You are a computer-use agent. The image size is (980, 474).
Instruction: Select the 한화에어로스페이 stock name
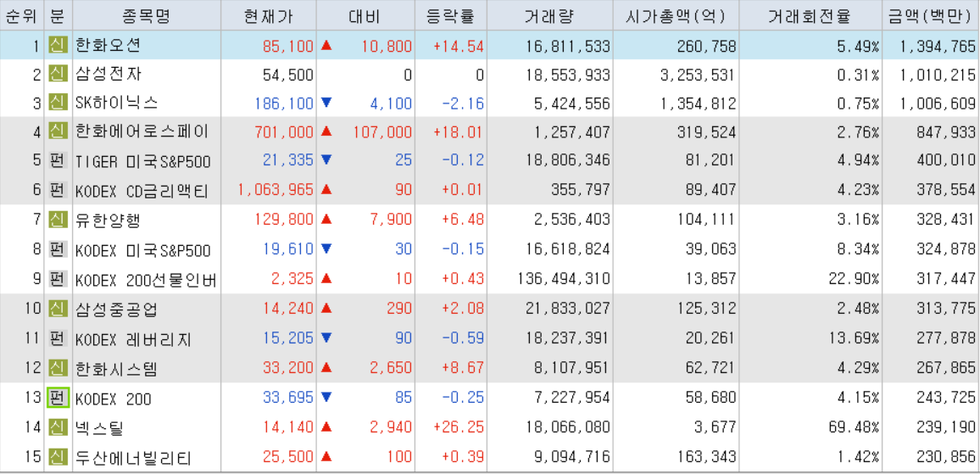point(142,132)
